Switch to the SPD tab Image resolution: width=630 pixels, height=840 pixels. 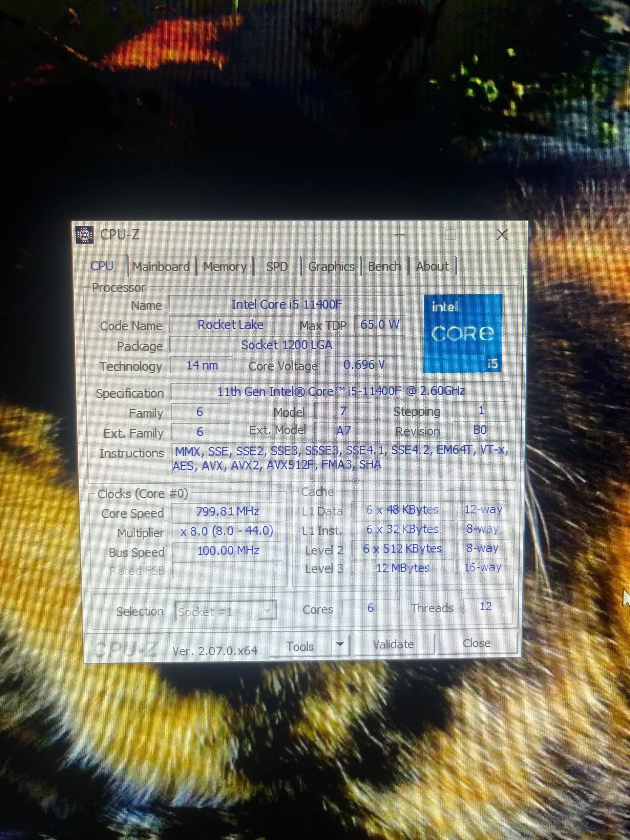click(x=277, y=266)
